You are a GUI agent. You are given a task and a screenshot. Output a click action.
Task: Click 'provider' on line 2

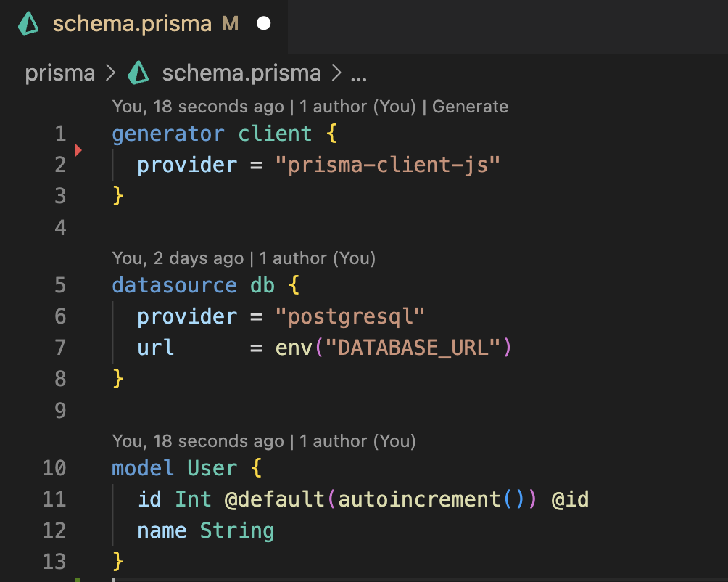pyautogui.click(x=187, y=166)
